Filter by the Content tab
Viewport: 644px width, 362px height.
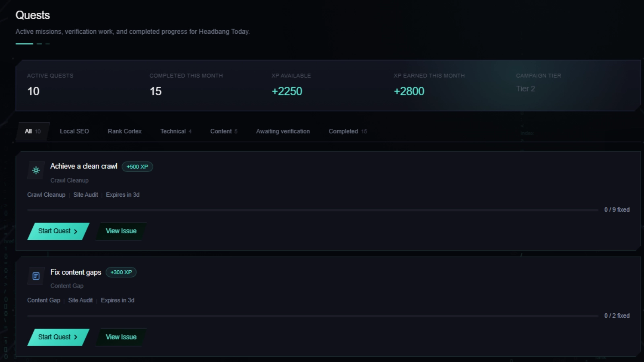point(224,132)
